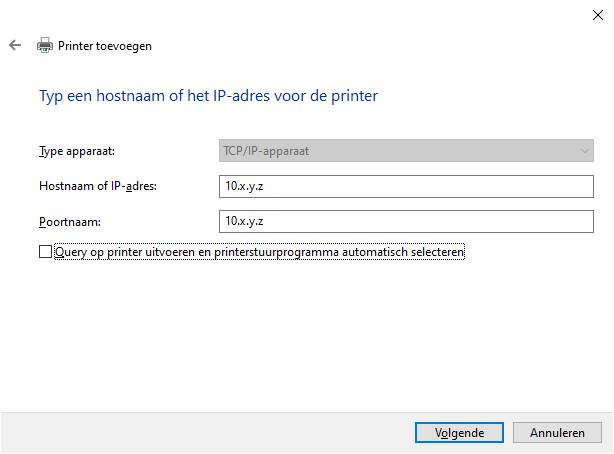
Task: Click the 'Printer toevoegen' title text
Action: [x=105, y=46]
